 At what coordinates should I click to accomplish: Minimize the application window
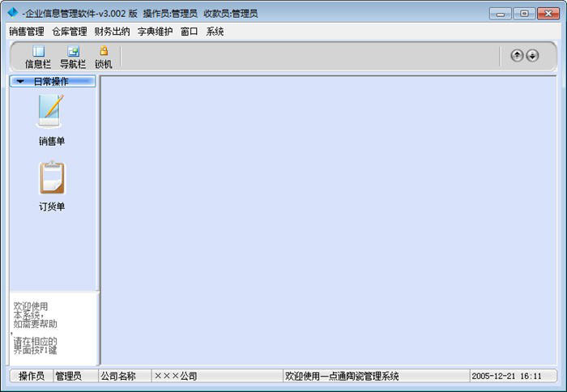pyautogui.click(x=501, y=14)
